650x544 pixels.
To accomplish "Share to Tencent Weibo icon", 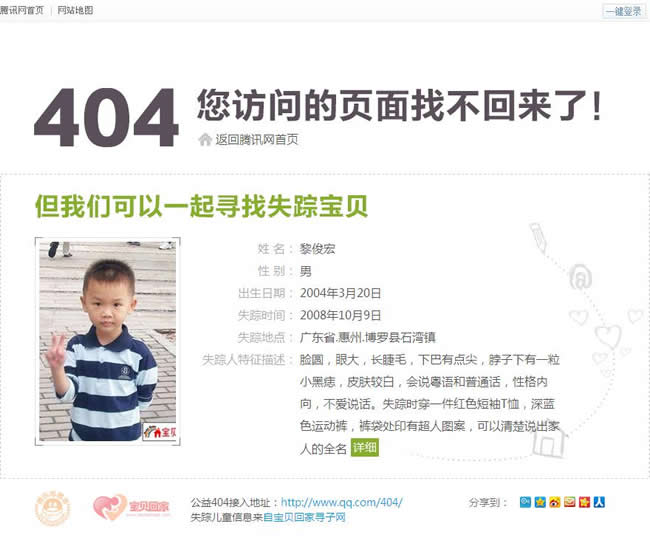I will (x=525, y=502).
